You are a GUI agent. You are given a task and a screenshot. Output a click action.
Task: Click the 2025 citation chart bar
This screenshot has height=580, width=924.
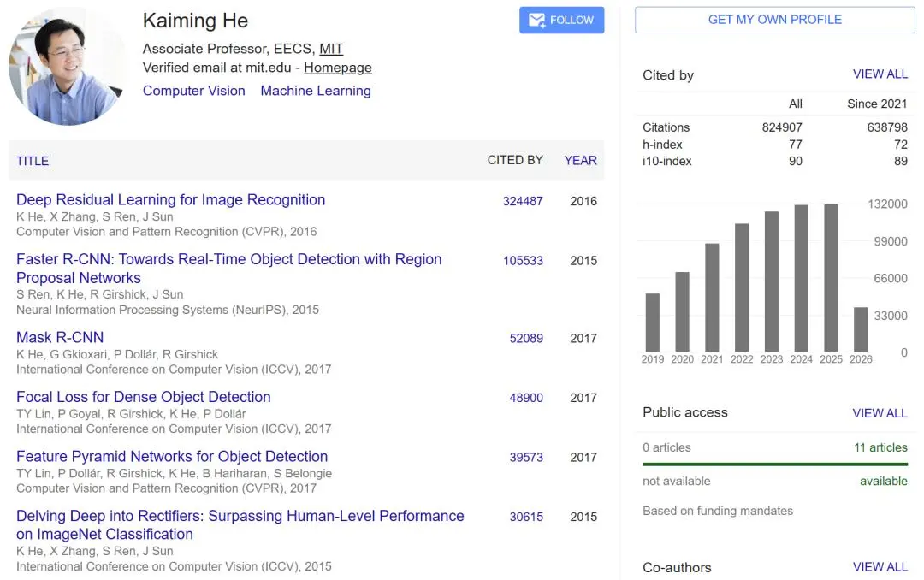point(831,278)
